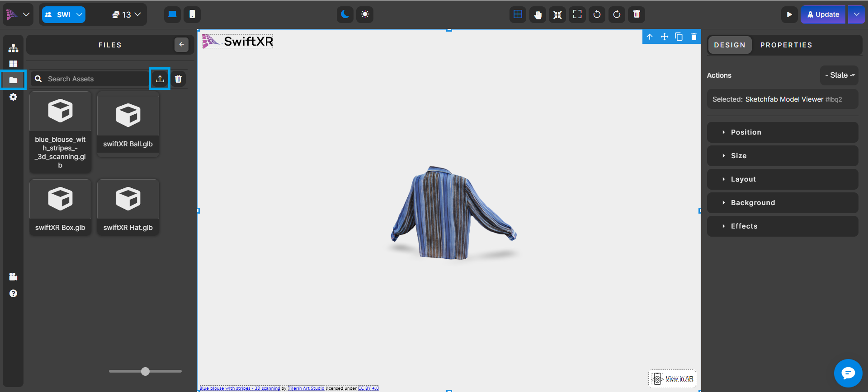This screenshot has width=868, height=392.
Task: Open the settings gear in left sidebar
Action: click(13, 97)
